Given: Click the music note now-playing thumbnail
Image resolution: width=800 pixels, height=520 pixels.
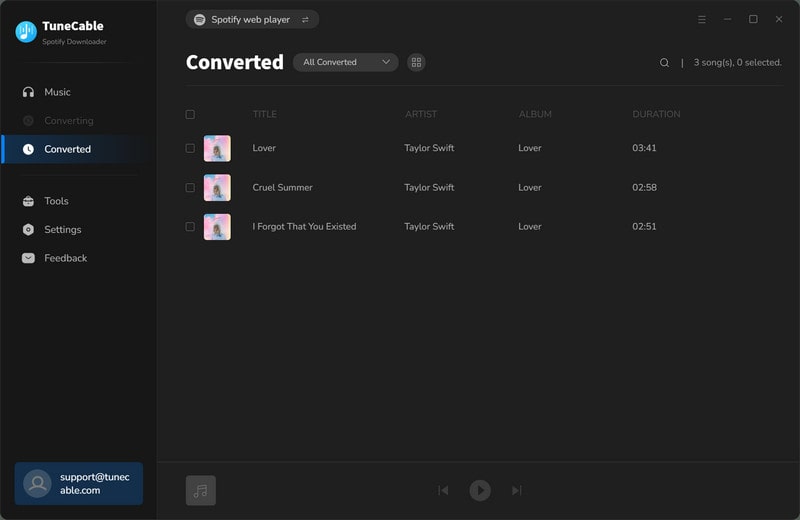Looking at the screenshot, I should coord(201,490).
